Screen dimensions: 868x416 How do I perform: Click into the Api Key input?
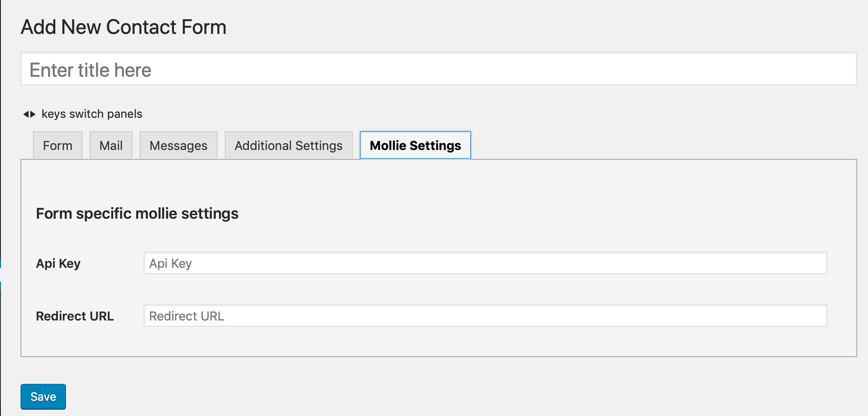485,263
